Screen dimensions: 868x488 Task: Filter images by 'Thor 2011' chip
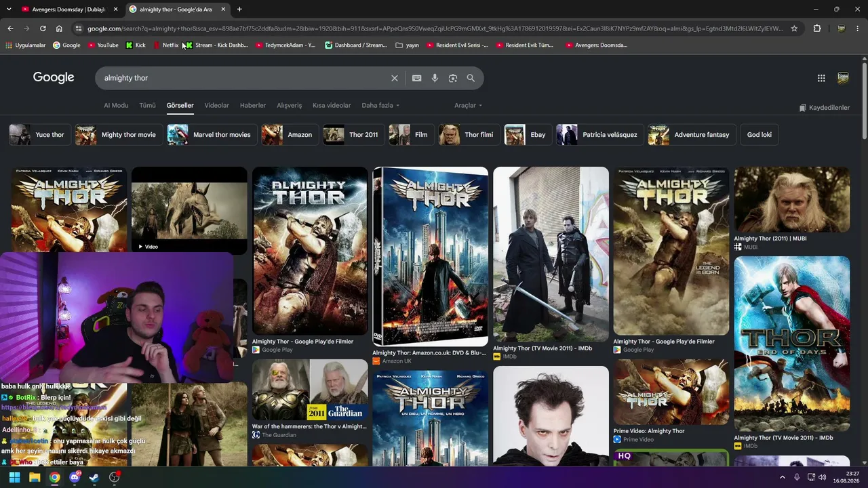(x=353, y=135)
